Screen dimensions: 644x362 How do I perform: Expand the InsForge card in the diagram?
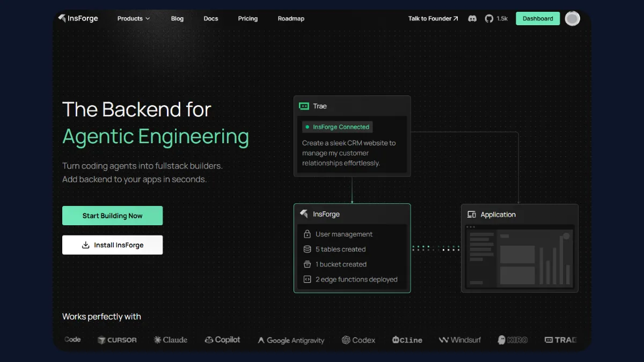(352, 214)
